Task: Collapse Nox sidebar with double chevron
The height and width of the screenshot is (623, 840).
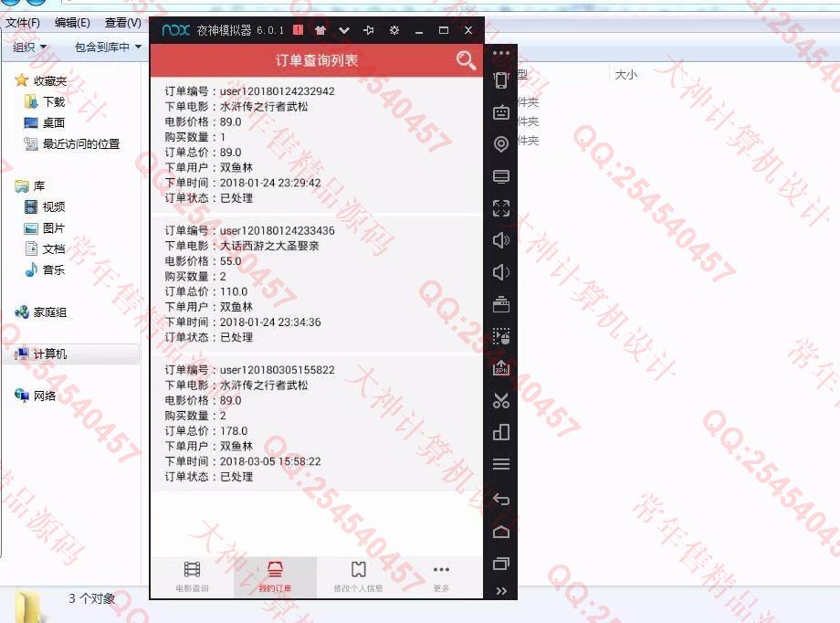Action: (x=501, y=591)
